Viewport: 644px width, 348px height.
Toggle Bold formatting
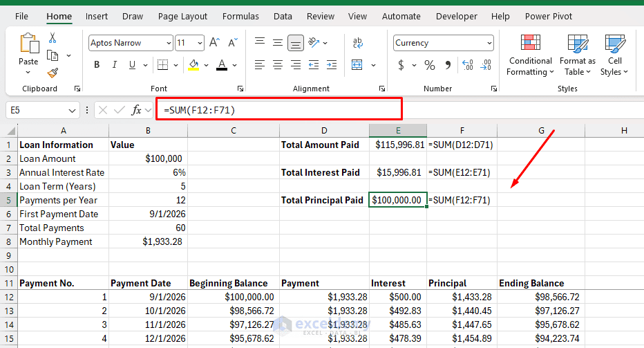pyautogui.click(x=97, y=65)
